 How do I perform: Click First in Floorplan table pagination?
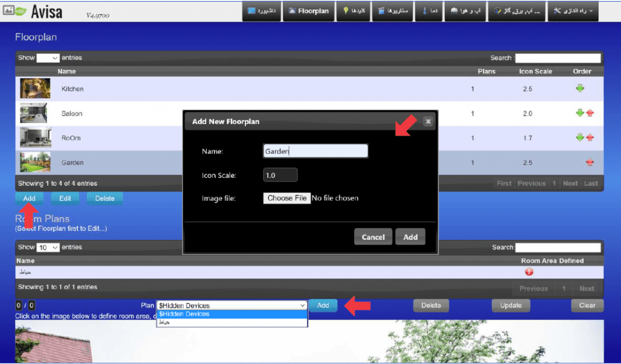pyautogui.click(x=504, y=183)
